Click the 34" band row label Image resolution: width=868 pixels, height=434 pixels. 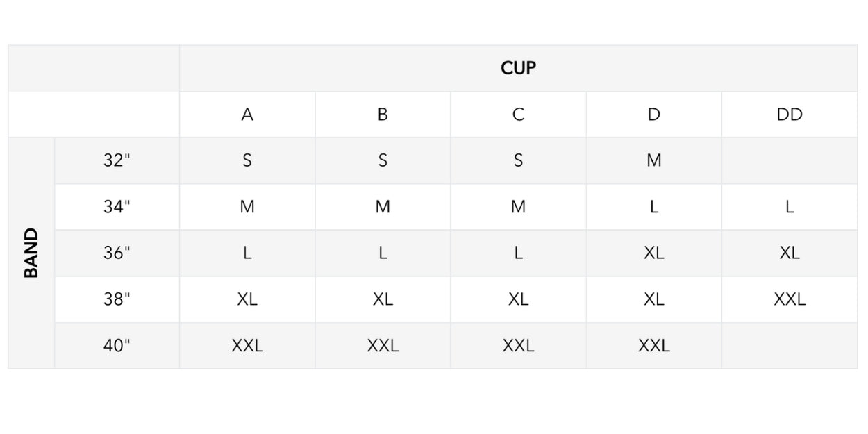(x=117, y=207)
